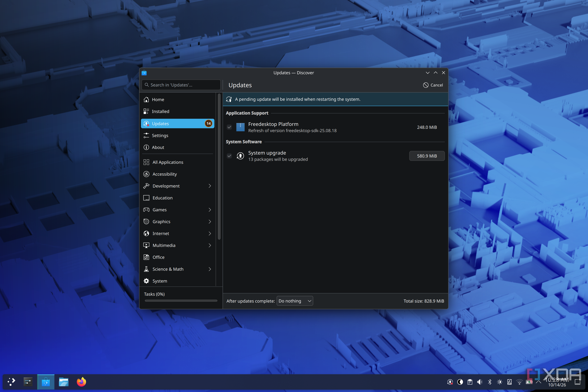This screenshot has width=588, height=392.
Task: Expand the Science & Math category arrow
Action: coord(210,269)
